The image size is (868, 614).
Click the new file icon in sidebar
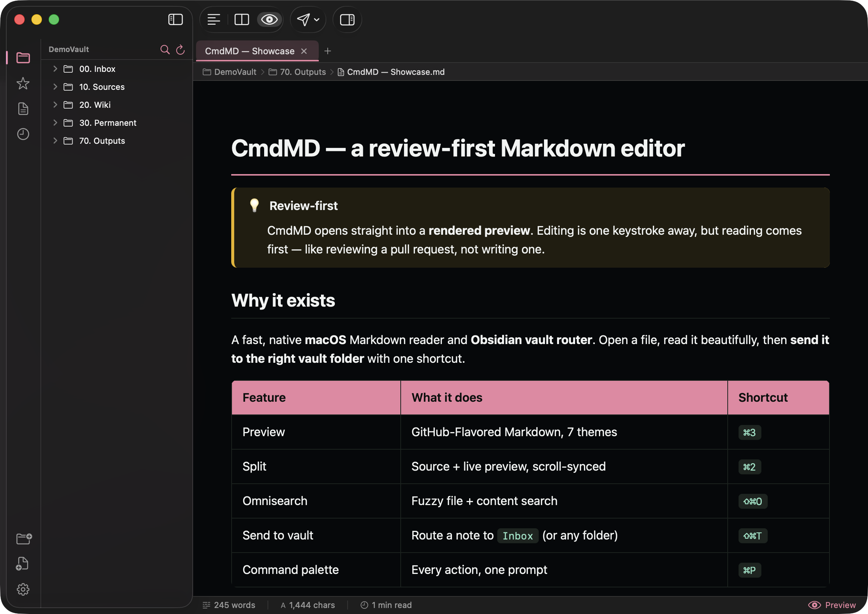(x=22, y=564)
